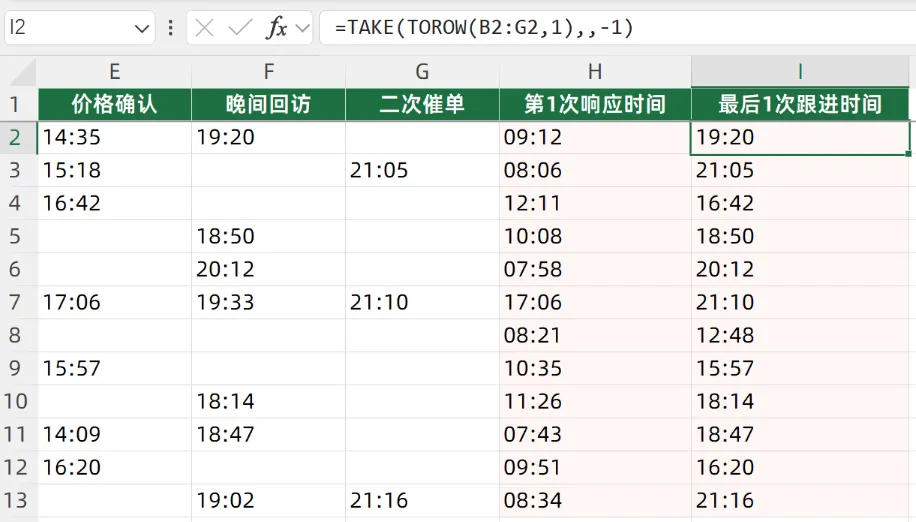Select cell with 08:21

point(595,336)
